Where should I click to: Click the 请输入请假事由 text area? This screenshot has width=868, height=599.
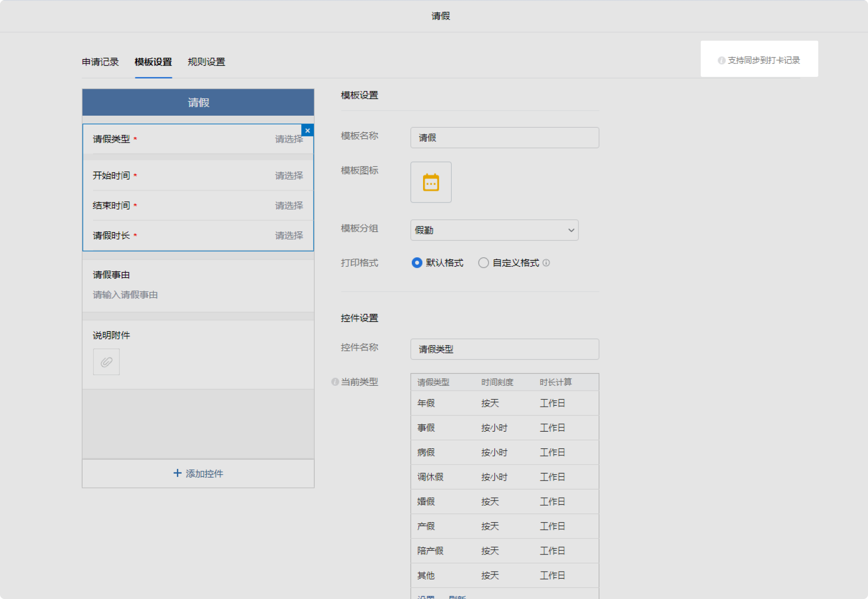click(125, 295)
